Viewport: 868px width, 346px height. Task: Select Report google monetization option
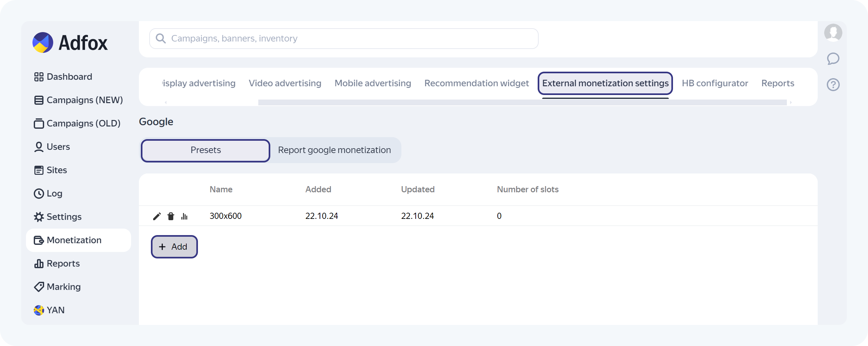point(334,150)
